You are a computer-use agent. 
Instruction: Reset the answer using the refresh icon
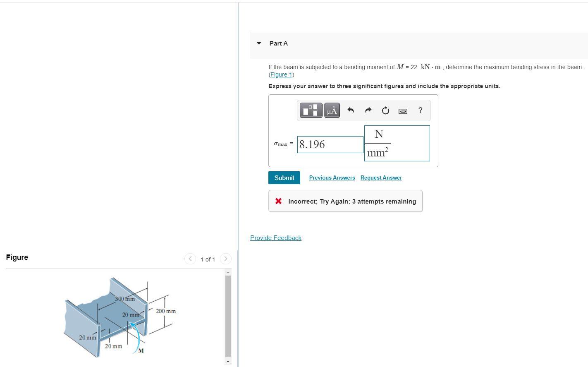[385, 110]
